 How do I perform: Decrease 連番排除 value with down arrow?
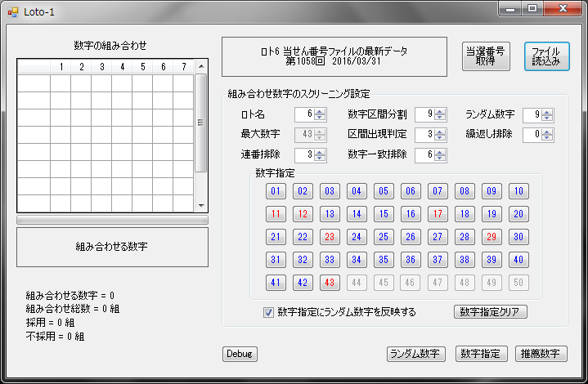320,159
